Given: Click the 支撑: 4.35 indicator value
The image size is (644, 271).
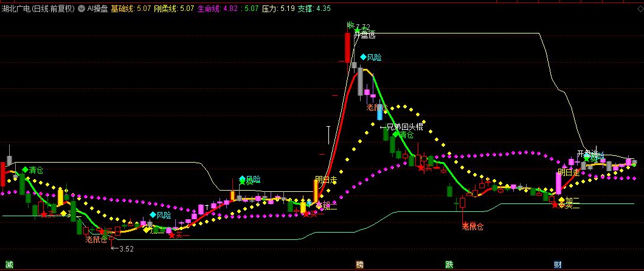Looking at the screenshot, I should [314, 9].
